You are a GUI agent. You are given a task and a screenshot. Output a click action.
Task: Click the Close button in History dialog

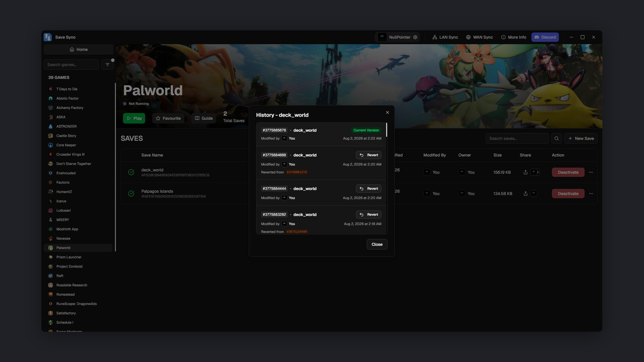tap(377, 244)
